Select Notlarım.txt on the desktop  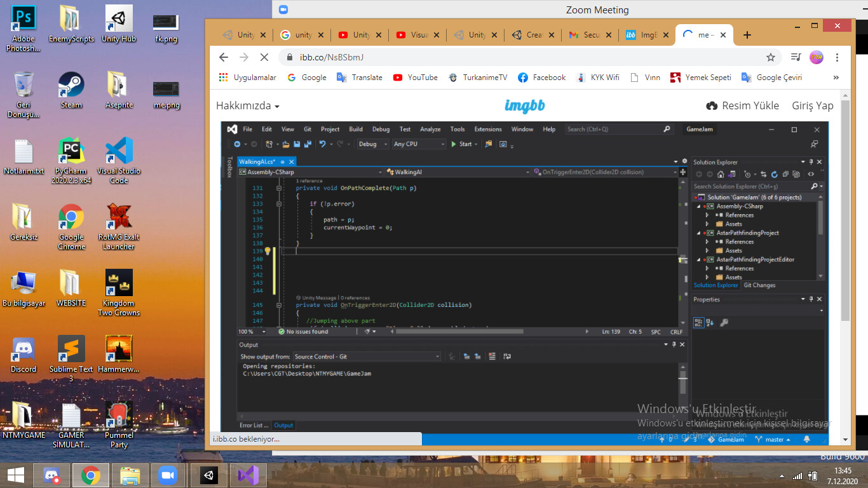tap(24, 156)
